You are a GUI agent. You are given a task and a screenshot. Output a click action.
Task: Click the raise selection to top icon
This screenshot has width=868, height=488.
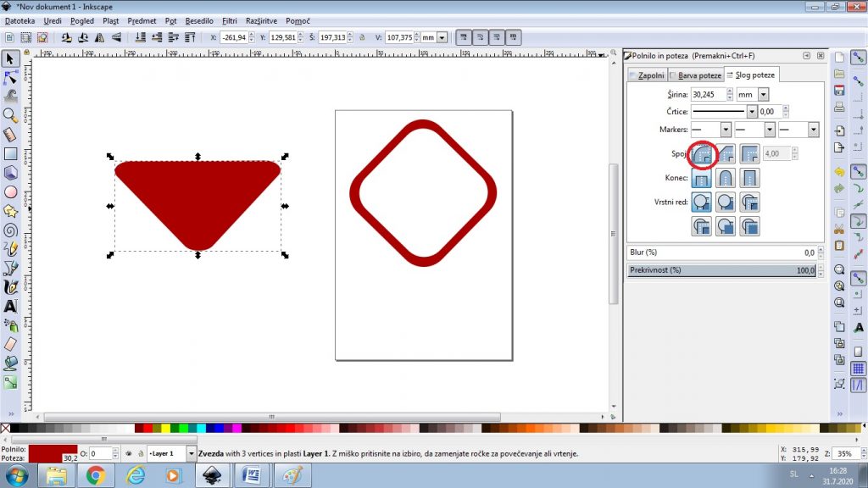[x=190, y=37]
